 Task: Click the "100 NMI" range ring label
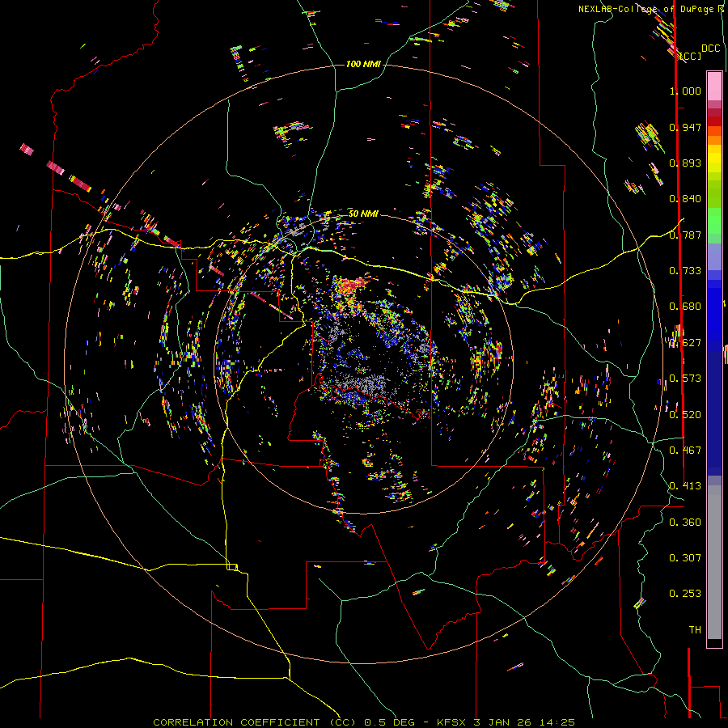(363, 64)
